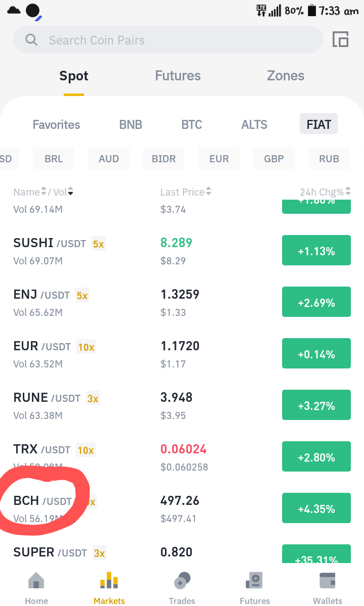
Task: Select the GBP fiat filter chip
Action: pos(274,159)
